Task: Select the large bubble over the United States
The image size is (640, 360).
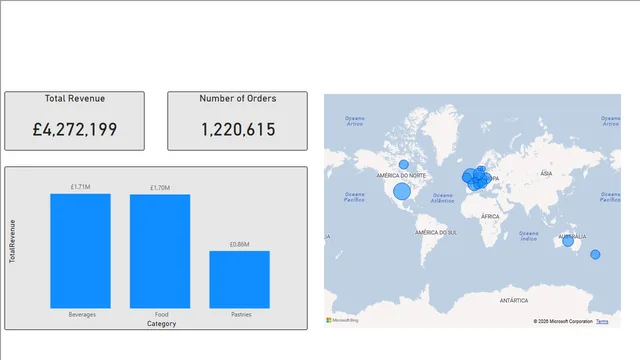Action: pyautogui.click(x=402, y=191)
